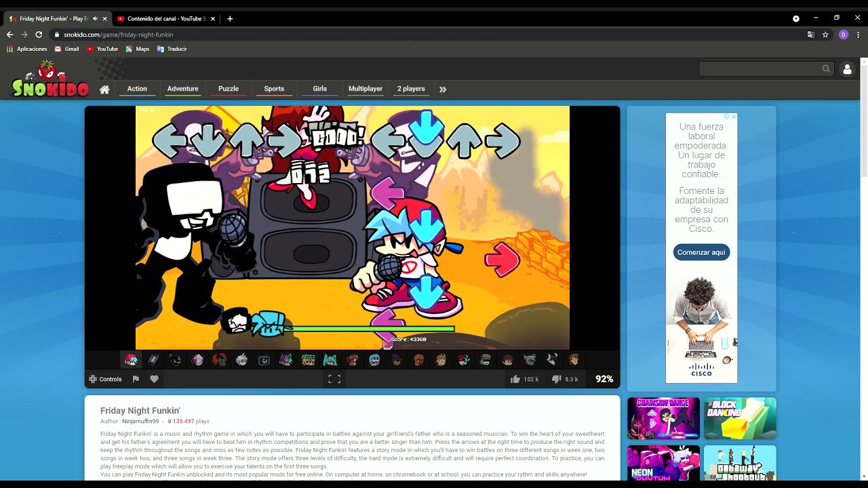Enter fullscreen mode for the game
The image size is (868, 488).
point(334,379)
